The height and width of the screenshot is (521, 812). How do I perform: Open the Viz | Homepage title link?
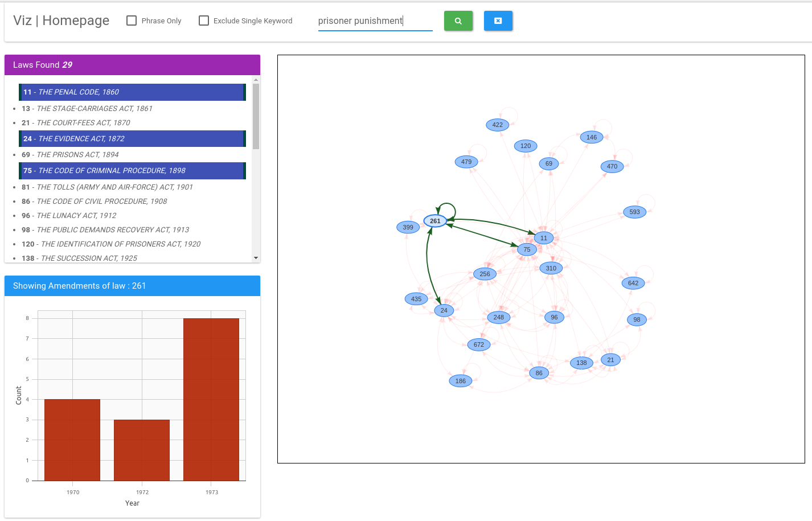[x=61, y=20]
